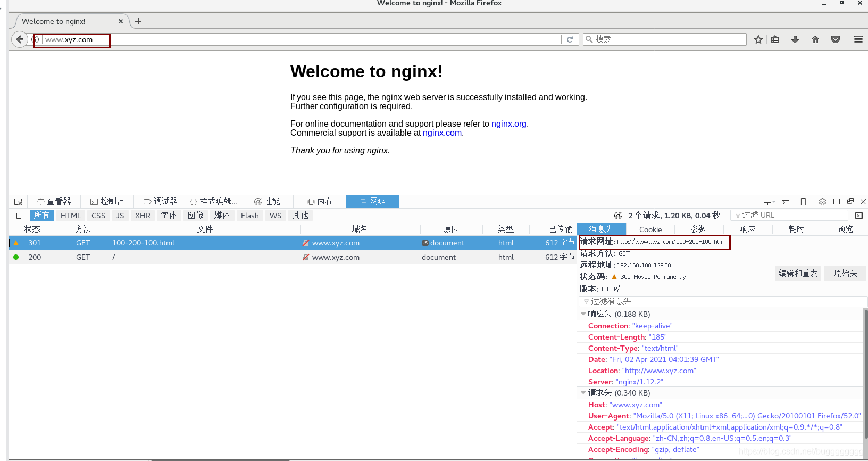Open the 内存 (Memory) tab
868x461 pixels.
pyautogui.click(x=320, y=202)
